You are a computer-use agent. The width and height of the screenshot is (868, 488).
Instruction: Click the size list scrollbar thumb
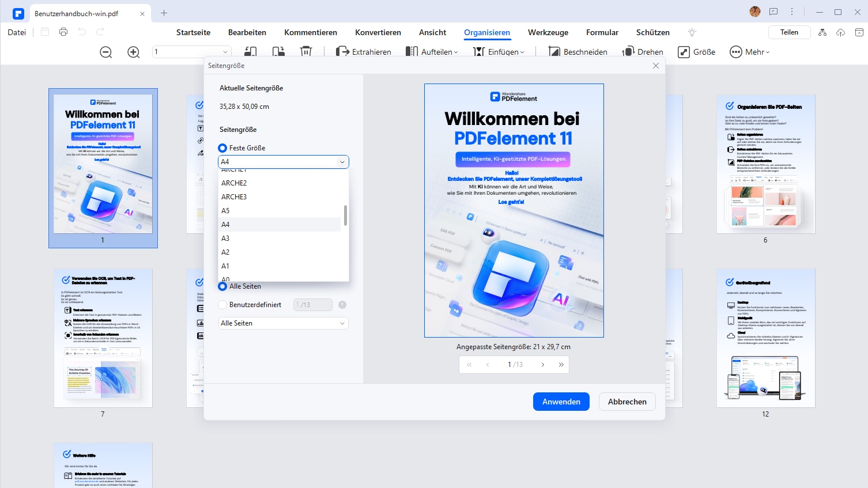[x=345, y=215]
